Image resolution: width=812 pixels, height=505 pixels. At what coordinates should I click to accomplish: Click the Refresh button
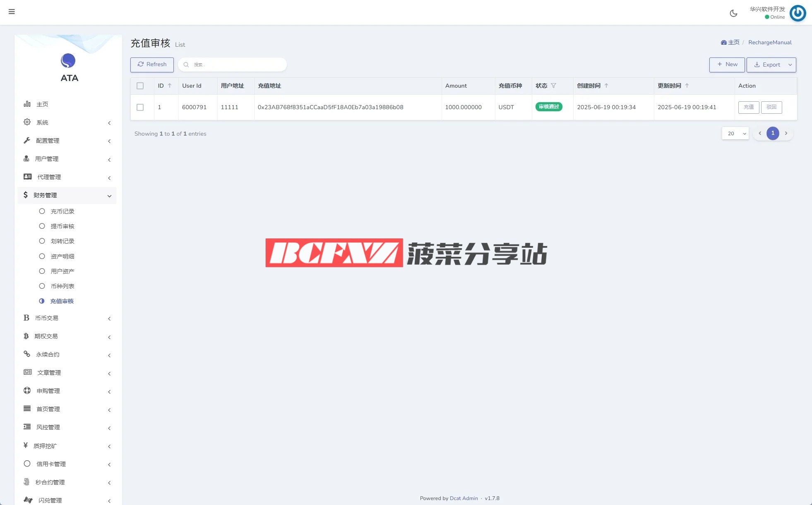(152, 65)
